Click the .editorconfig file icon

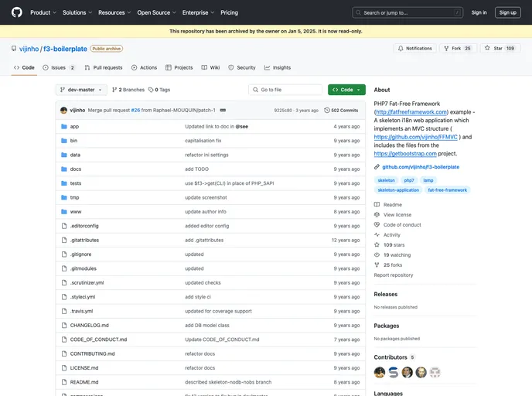coord(63,226)
